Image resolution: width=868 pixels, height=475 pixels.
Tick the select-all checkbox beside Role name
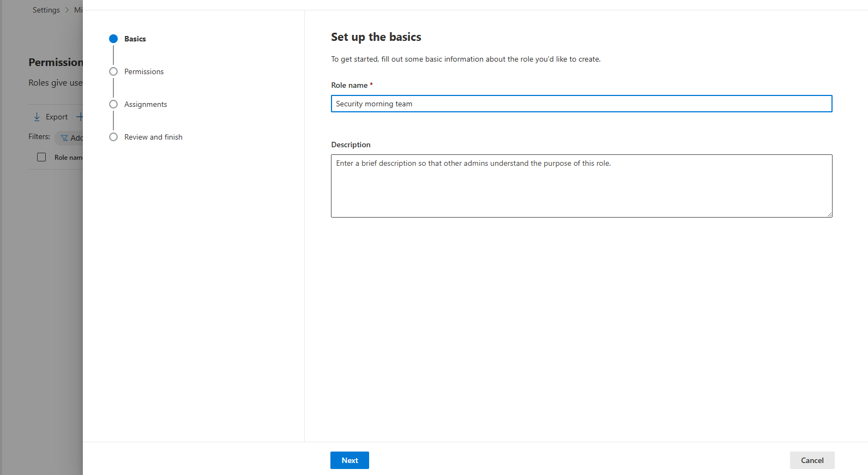[41, 157]
